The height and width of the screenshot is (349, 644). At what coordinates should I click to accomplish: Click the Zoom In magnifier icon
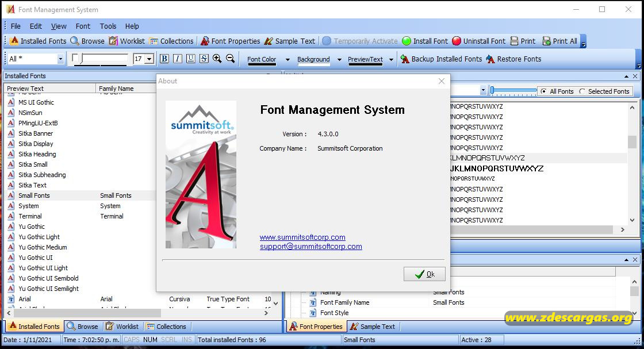click(x=217, y=59)
